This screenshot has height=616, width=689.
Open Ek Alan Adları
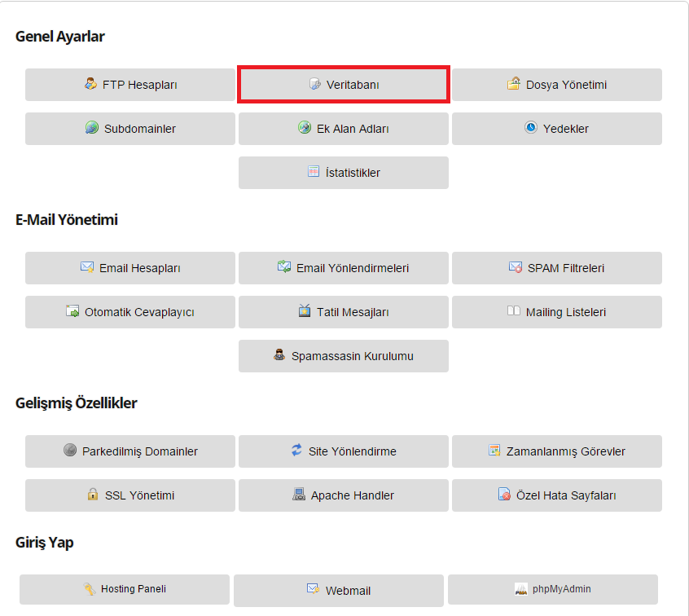[344, 129]
